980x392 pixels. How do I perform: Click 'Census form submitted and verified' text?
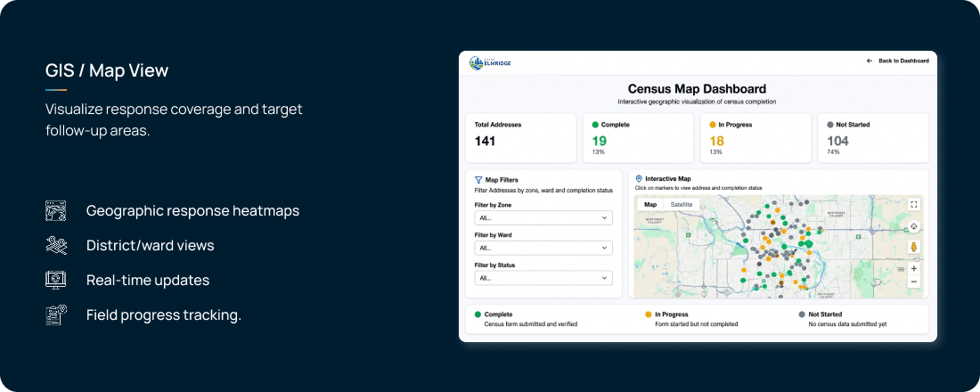click(x=531, y=324)
